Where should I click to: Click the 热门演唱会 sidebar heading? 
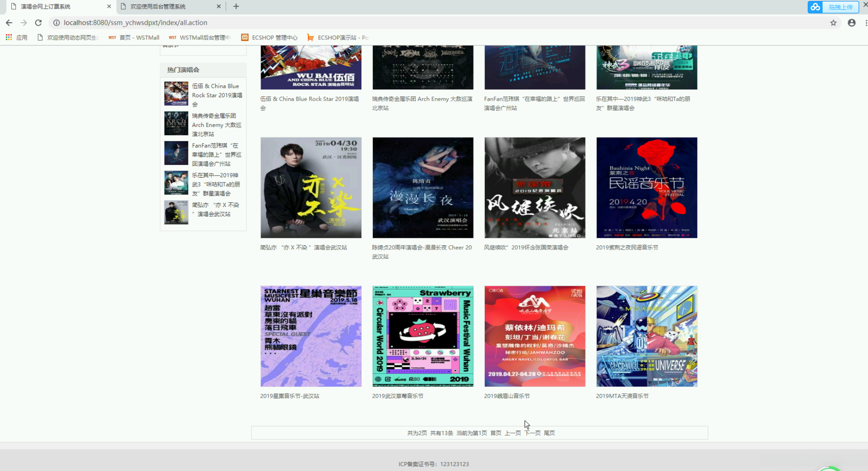click(183, 70)
